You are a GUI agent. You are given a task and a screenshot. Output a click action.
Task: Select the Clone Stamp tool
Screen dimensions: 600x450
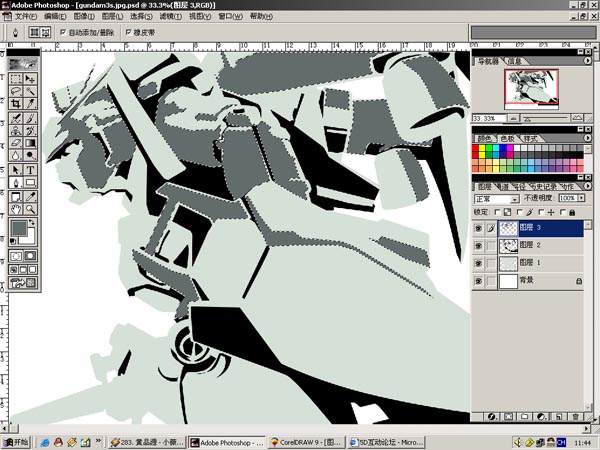point(16,130)
